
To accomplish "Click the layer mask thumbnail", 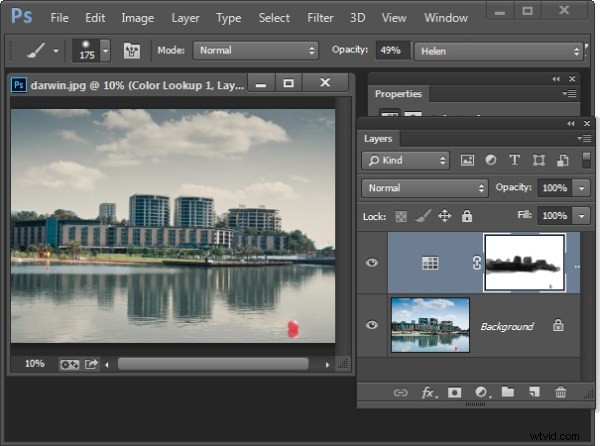I will [524, 263].
